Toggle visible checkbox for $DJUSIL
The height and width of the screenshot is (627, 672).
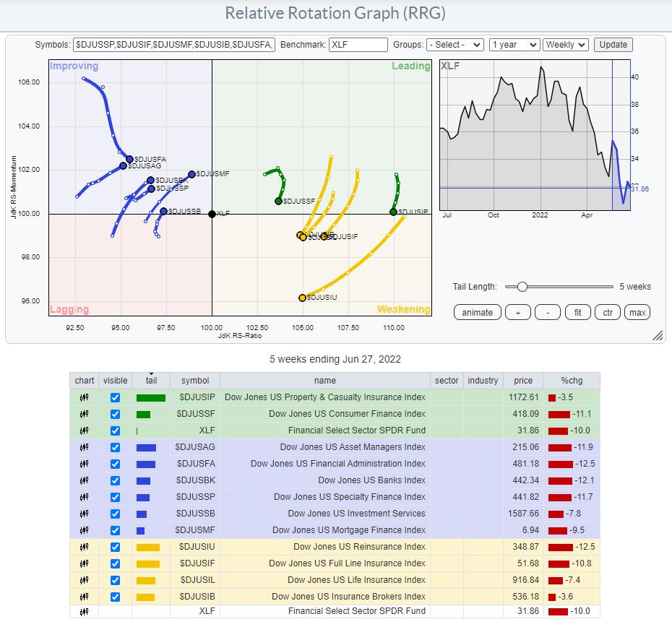point(115,580)
